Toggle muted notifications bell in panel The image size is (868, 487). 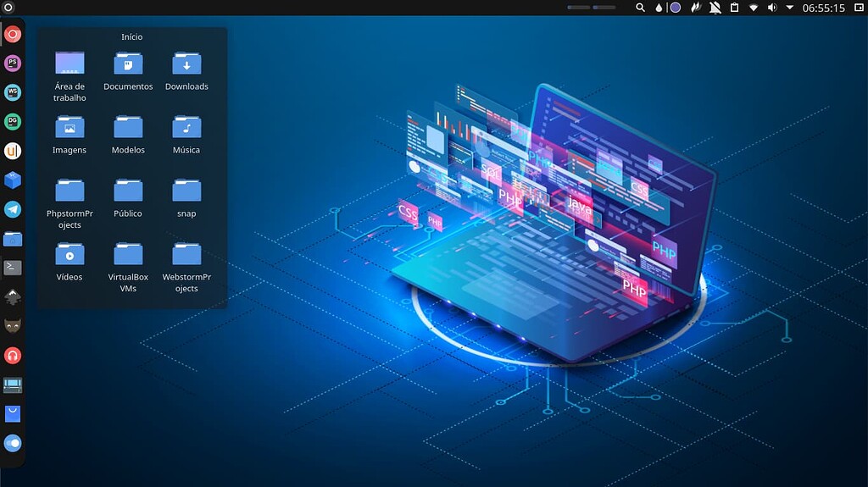coord(715,8)
